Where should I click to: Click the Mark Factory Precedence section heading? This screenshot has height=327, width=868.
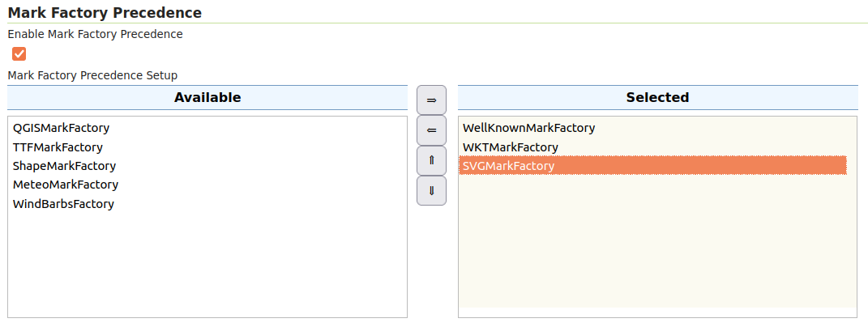[x=105, y=12]
